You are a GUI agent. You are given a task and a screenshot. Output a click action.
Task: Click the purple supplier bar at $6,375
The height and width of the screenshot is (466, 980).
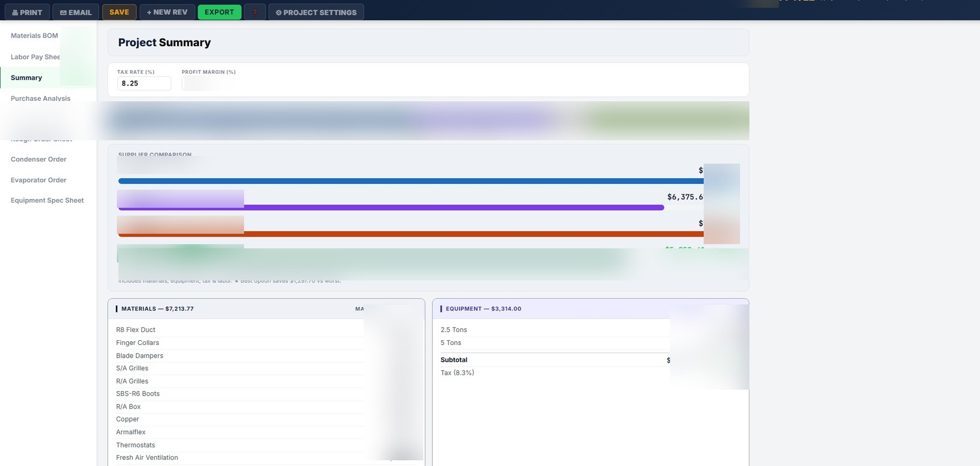click(x=391, y=208)
